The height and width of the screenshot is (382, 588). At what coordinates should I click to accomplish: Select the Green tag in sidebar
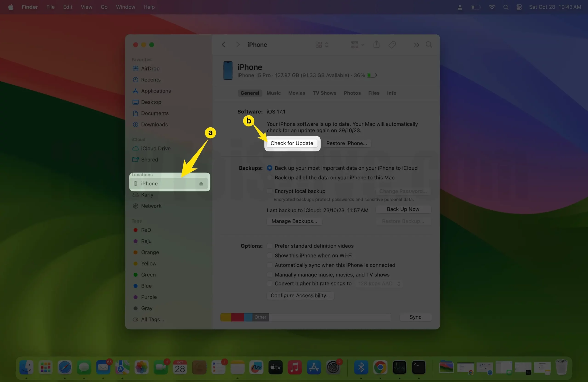tap(148, 275)
